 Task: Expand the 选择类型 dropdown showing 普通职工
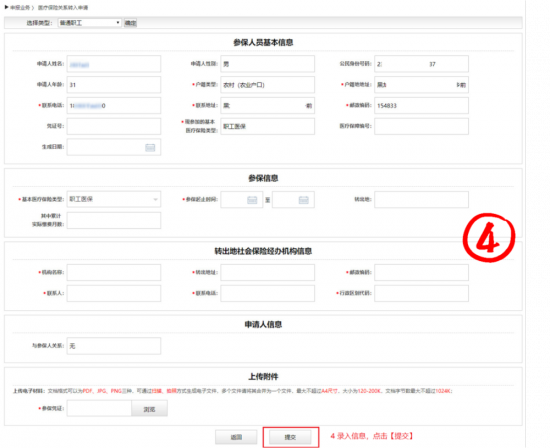tap(90, 23)
